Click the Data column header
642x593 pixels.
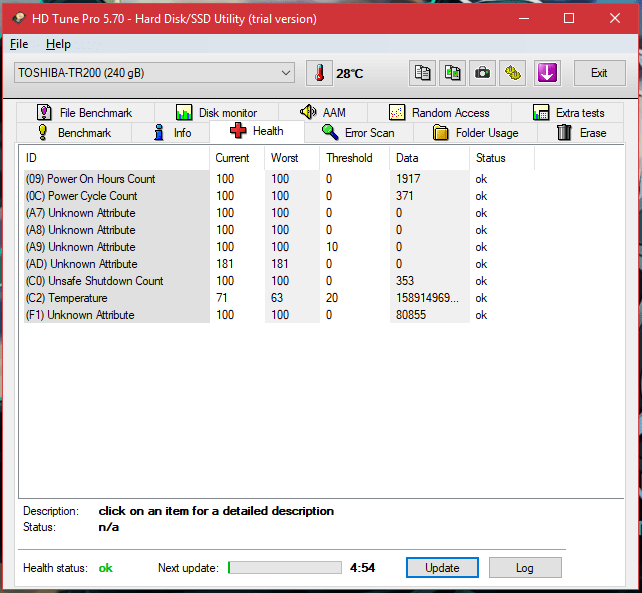(430, 158)
